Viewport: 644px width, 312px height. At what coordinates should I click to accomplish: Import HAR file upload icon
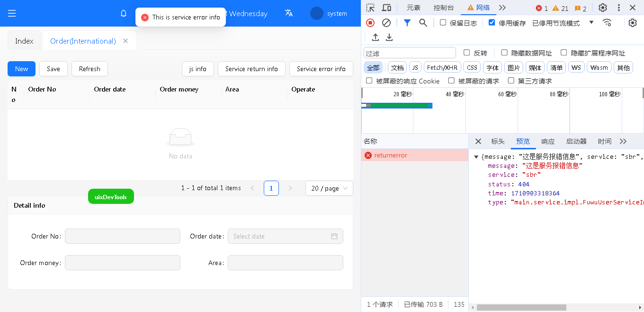[x=376, y=37]
